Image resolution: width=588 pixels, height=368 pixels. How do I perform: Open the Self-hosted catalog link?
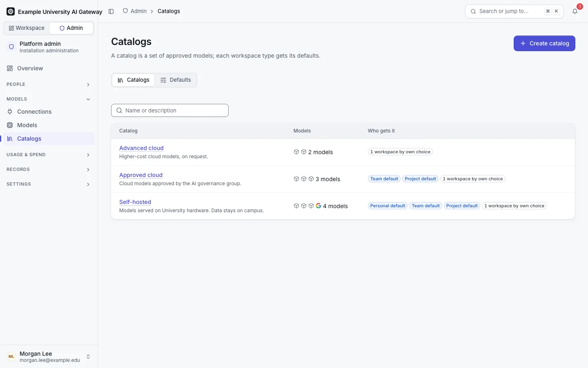135,202
